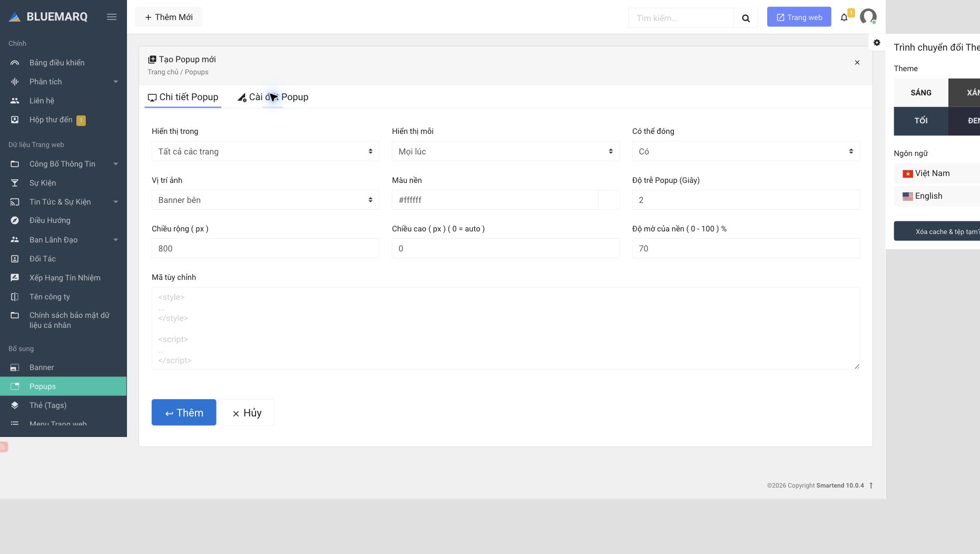Open the Hiển thị trong dropdown
Screen dimensions: 980x554
pyautogui.click(x=266, y=151)
